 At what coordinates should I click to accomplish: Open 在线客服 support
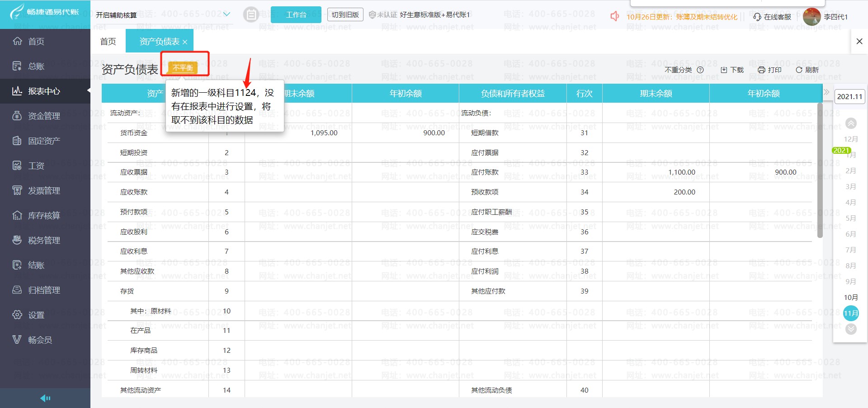point(773,17)
